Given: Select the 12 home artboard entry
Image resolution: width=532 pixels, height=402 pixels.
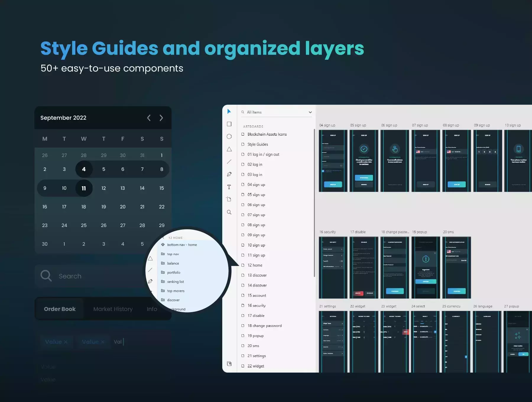Looking at the screenshot, I should coord(255,265).
